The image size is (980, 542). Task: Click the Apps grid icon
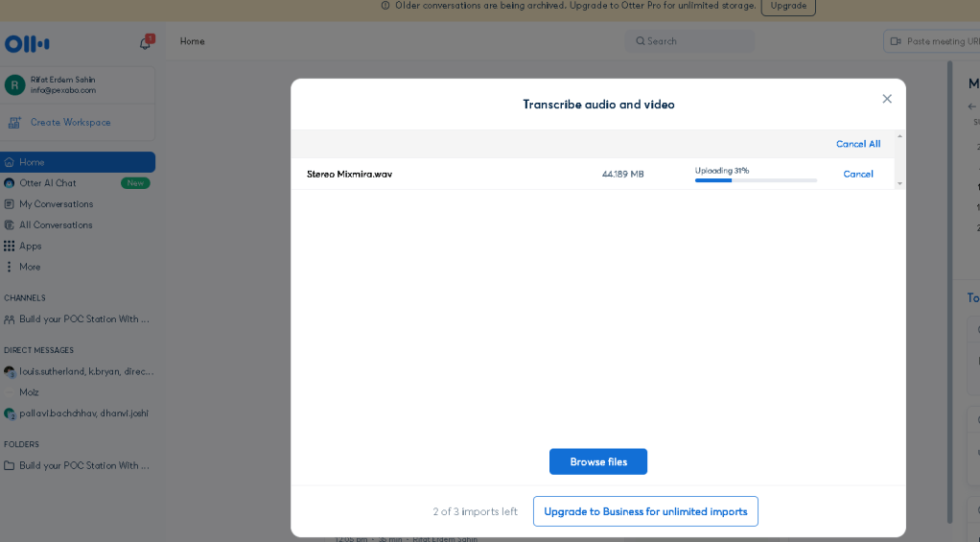point(10,246)
